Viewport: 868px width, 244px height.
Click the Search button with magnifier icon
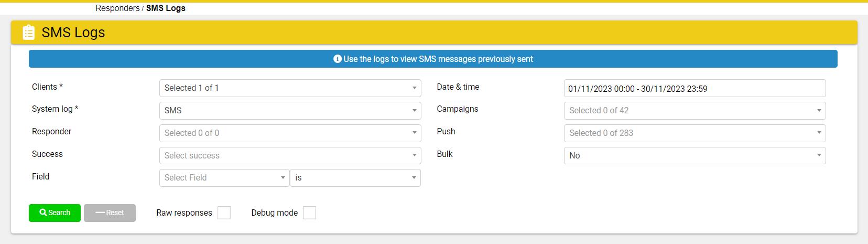pos(55,213)
